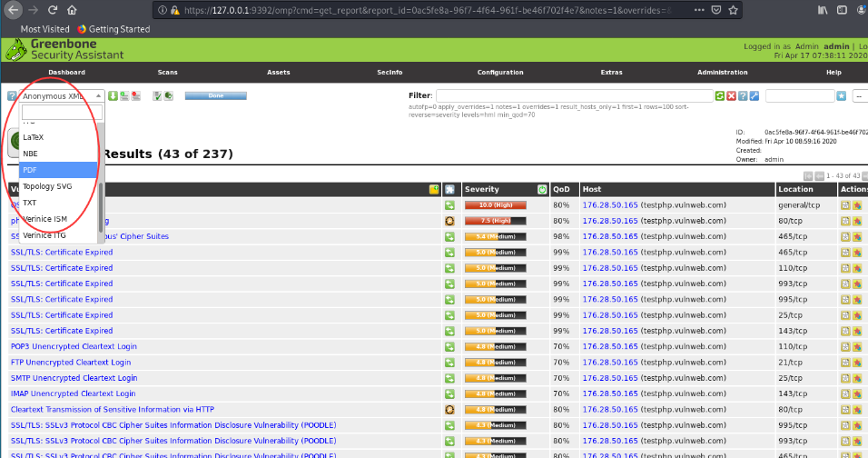Click the green download report arrow icon

click(113, 95)
